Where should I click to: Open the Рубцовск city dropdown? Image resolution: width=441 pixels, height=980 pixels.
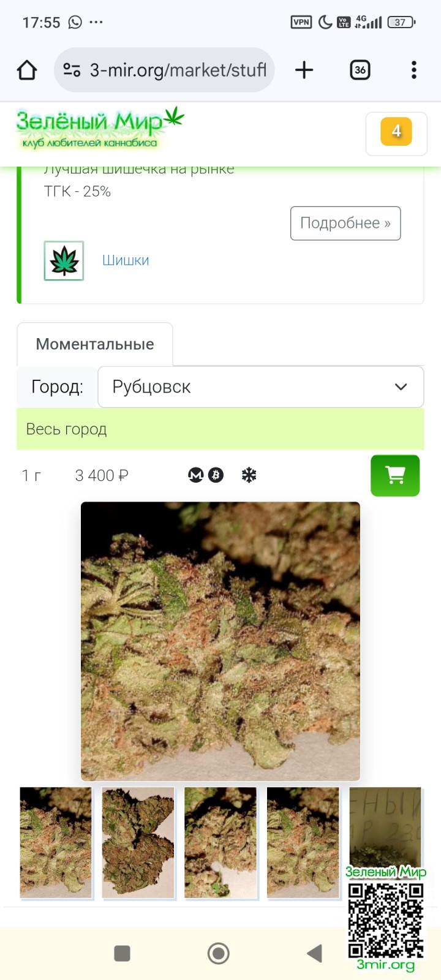261,386
